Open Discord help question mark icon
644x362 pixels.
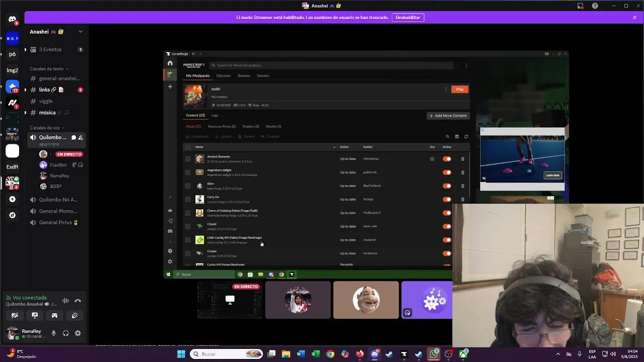point(595,6)
